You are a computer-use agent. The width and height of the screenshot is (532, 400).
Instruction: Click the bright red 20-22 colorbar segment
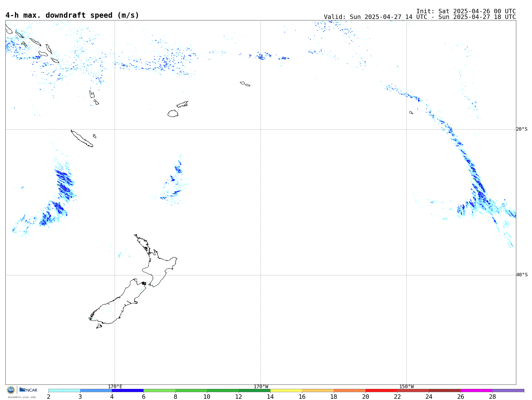tap(382, 391)
